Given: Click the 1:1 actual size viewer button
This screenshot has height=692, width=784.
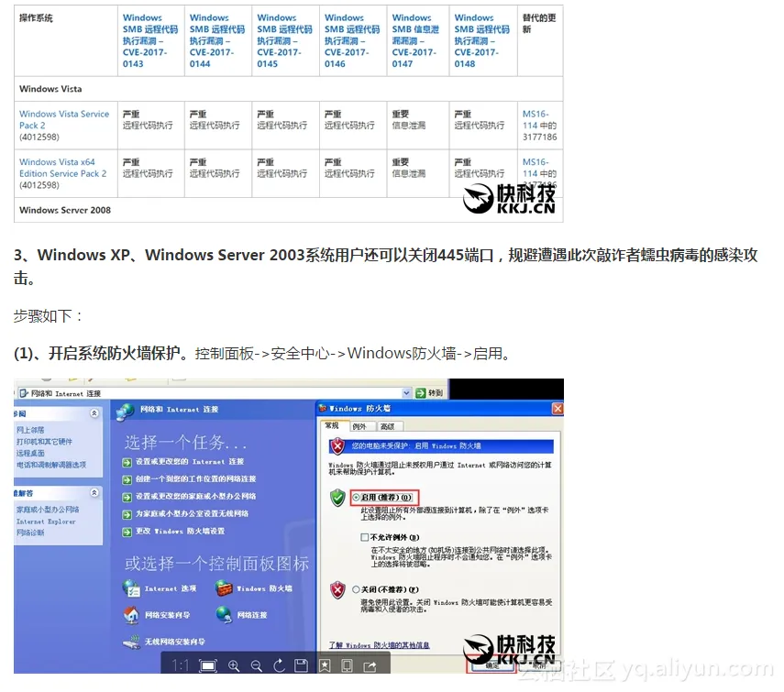Looking at the screenshot, I should coord(181,665).
